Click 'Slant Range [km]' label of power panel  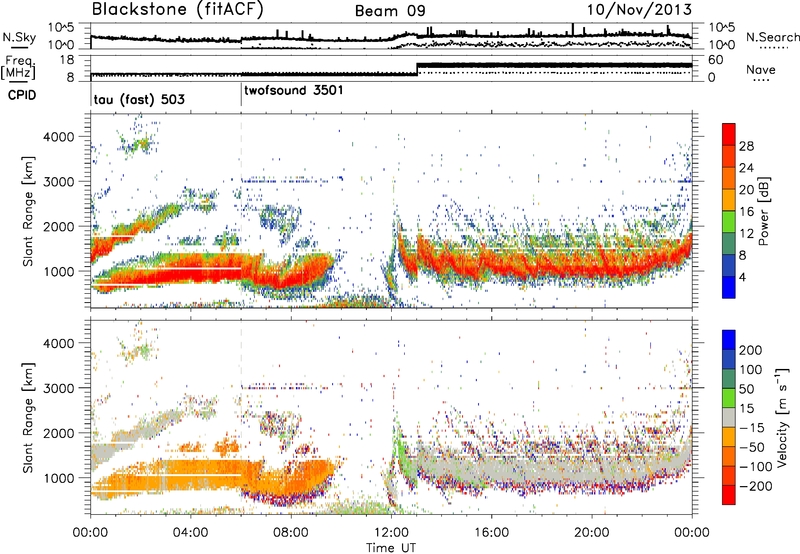[28, 211]
